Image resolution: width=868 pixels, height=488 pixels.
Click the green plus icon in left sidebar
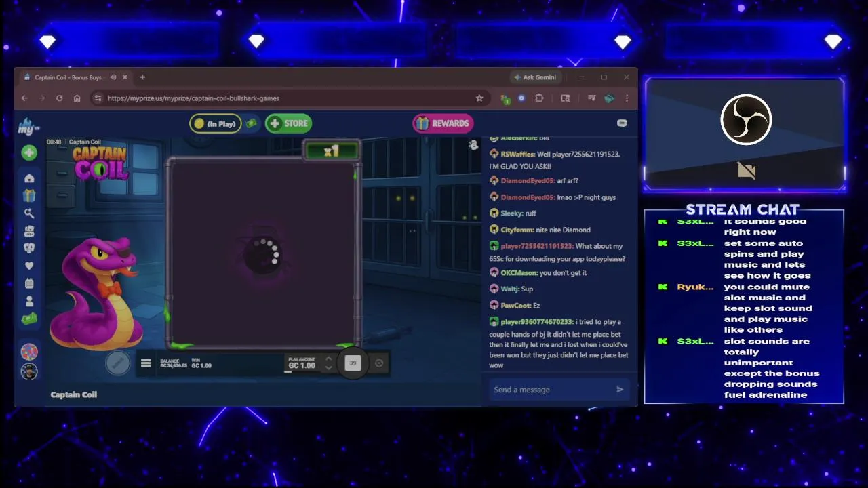pos(29,153)
